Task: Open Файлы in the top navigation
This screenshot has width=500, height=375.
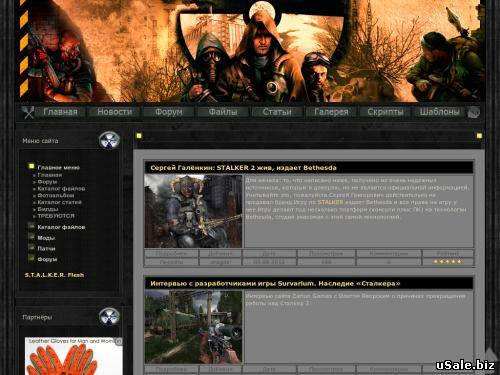Action: click(223, 112)
